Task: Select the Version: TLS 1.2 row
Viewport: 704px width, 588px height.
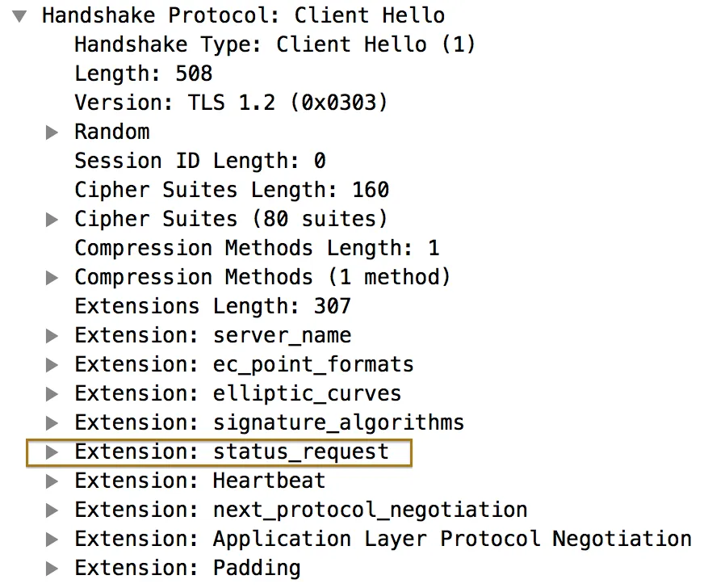Action: pyautogui.click(x=231, y=103)
